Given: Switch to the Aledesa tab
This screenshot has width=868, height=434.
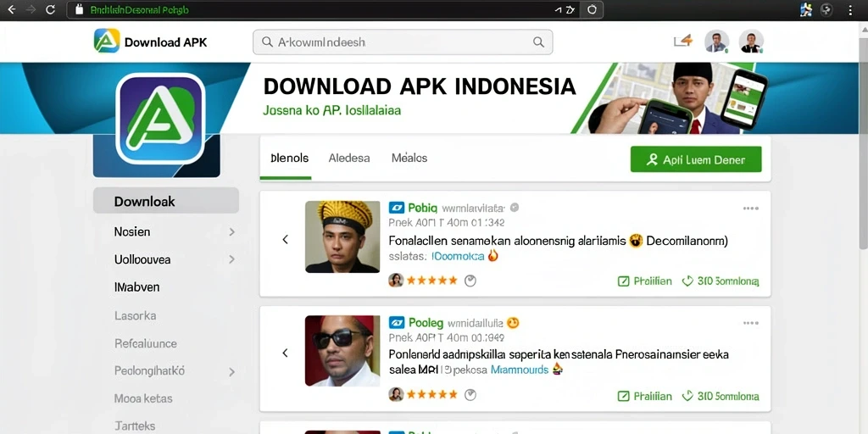Looking at the screenshot, I should [x=349, y=158].
